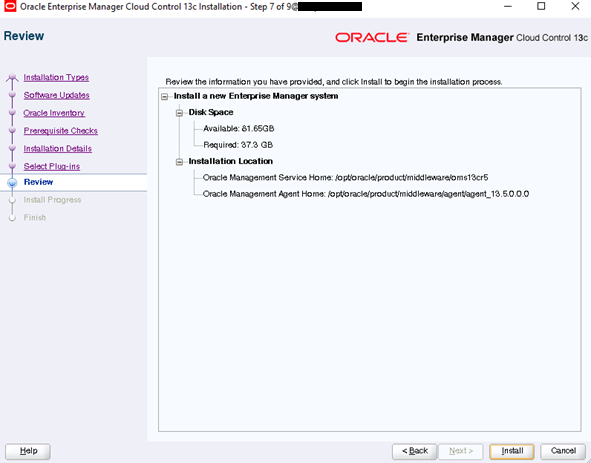The image size is (591, 463).
Task: Click the greyed-out Next button
Action: click(x=461, y=451)
